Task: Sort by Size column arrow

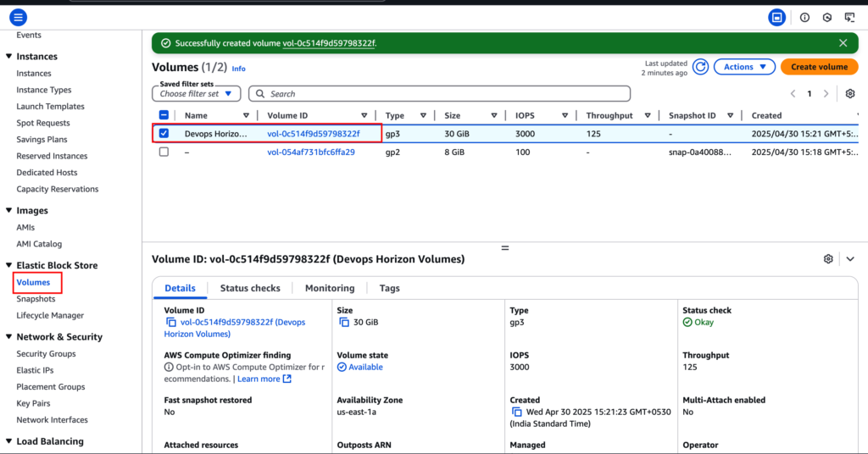Action: [494, 115]
